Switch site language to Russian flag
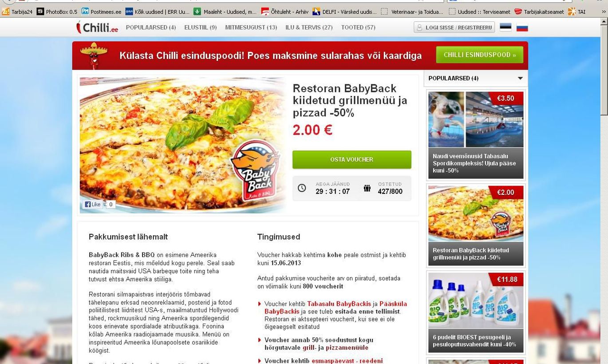The width and height of the screenshot is (608, 364). pyautogui.click(x=522, y=27)
